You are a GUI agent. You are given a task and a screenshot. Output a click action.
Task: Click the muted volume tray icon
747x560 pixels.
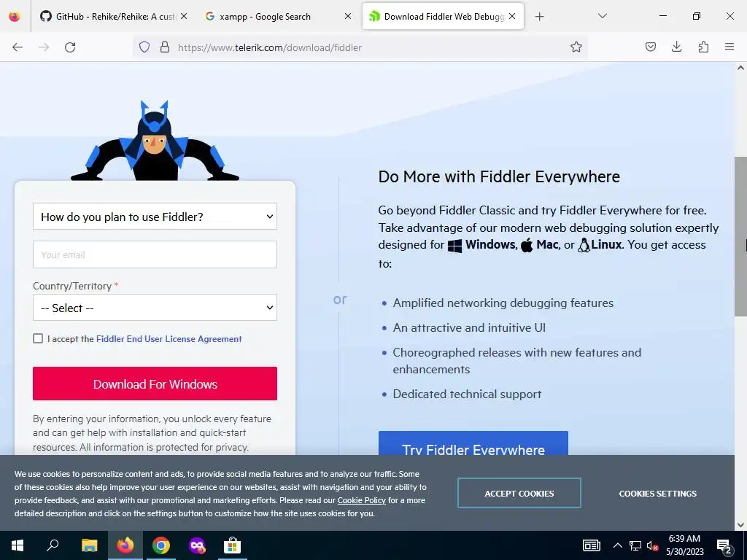click(x=653, y=545)
